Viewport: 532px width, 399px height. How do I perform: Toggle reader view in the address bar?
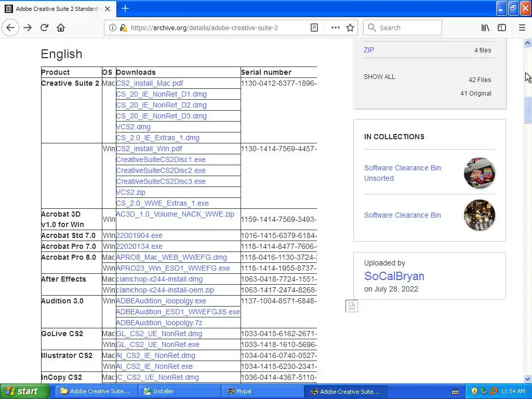pyautogui.click(x=314, y=28)
